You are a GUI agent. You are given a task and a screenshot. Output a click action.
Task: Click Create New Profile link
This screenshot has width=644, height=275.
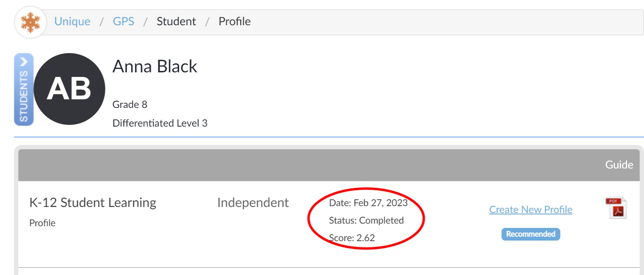pos(531,210)
